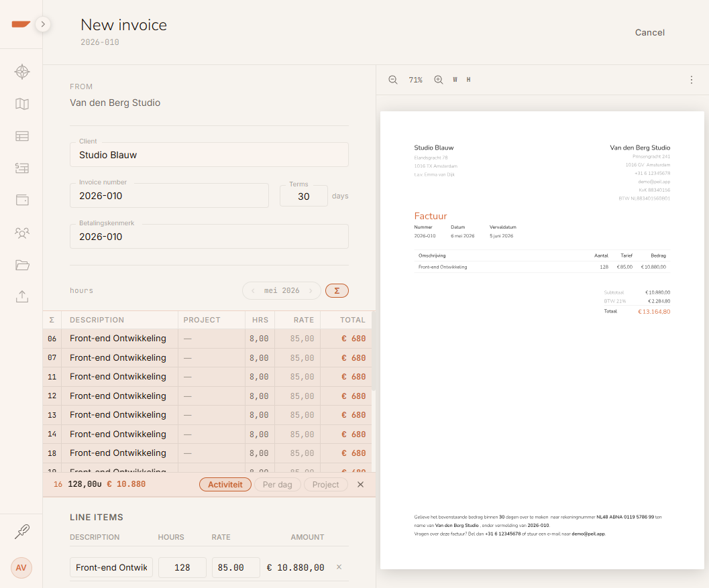The width and height of the screenshot is (709, 588).
Task: Open the folder icon in the sidebar
Action: [x=21, y=265]
